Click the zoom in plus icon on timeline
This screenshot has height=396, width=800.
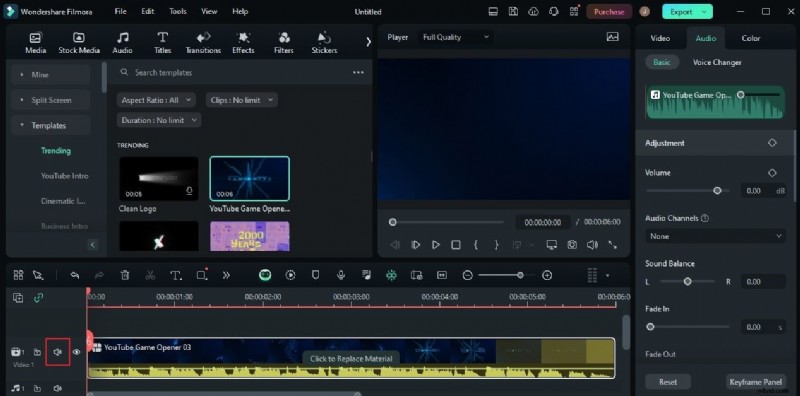pyautogui.click(x=547, y=276)
